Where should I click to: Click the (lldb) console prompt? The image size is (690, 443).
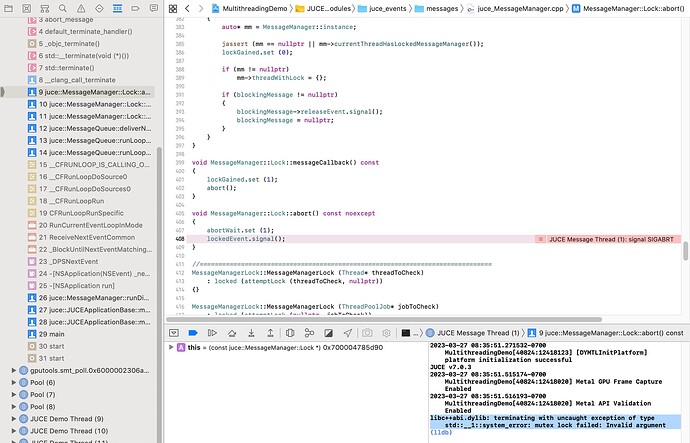point(441,432)
